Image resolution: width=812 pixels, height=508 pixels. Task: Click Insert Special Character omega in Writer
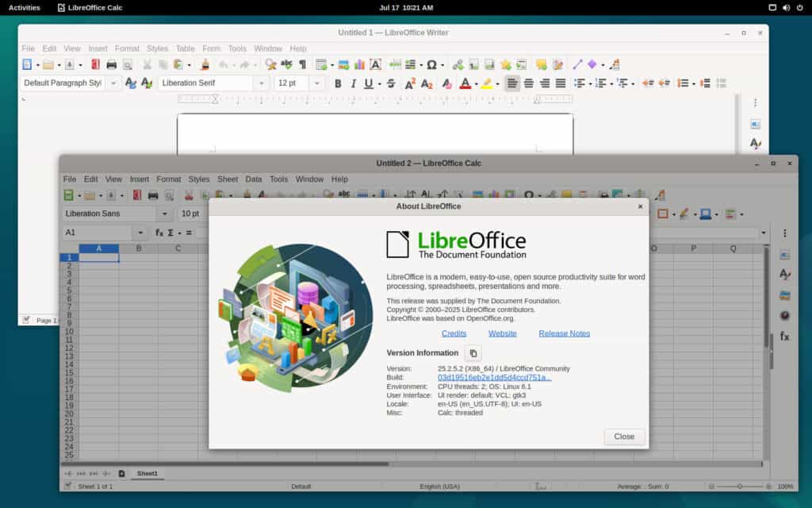point(431,64)
